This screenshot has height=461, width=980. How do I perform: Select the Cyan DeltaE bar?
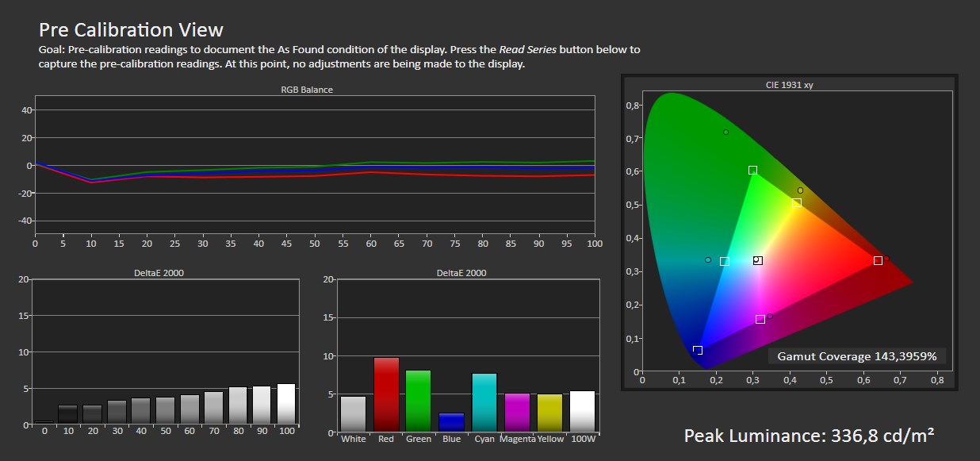click(x=484, y=402)
